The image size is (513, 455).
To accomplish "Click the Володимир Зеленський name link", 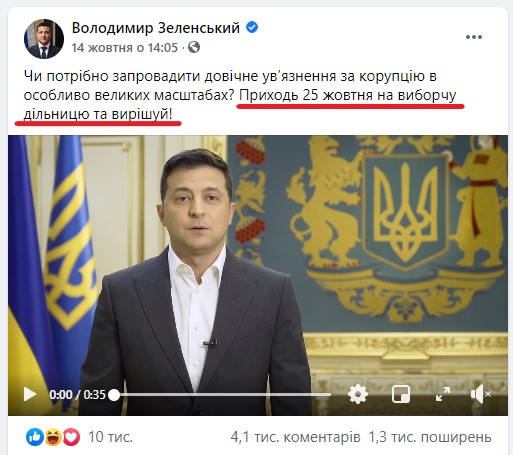I will click(x=156, y=28).
